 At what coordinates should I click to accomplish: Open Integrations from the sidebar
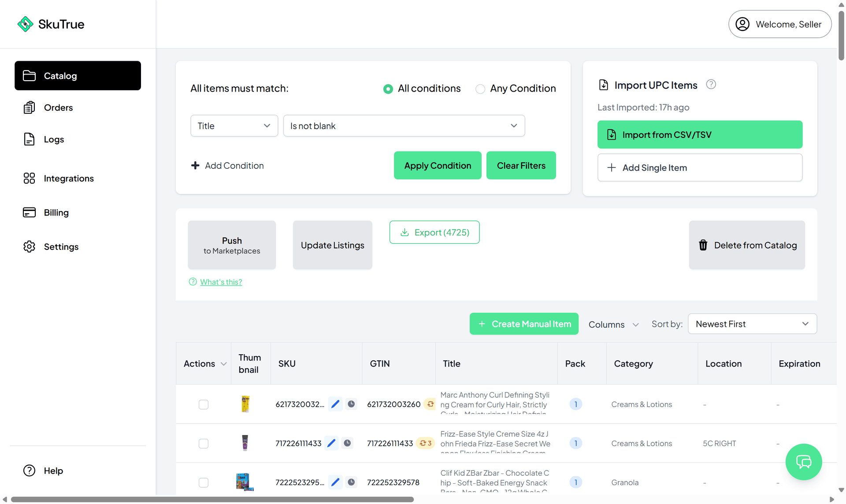point(68,178)
